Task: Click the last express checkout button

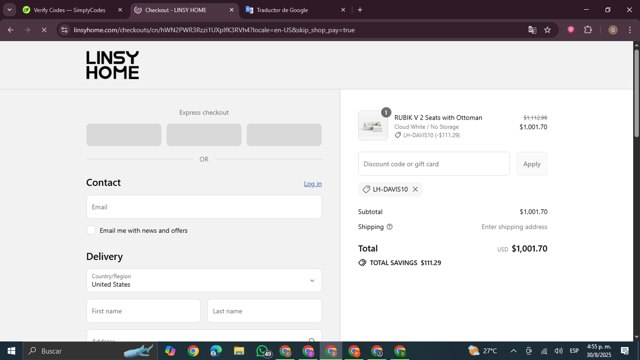Action: (x=284, y=135)
